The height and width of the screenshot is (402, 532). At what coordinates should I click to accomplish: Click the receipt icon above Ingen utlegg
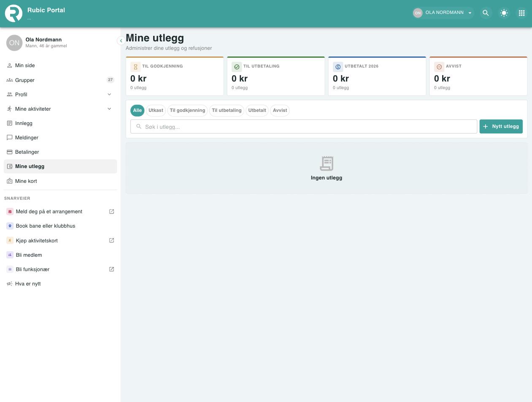[x=327, y=163]
